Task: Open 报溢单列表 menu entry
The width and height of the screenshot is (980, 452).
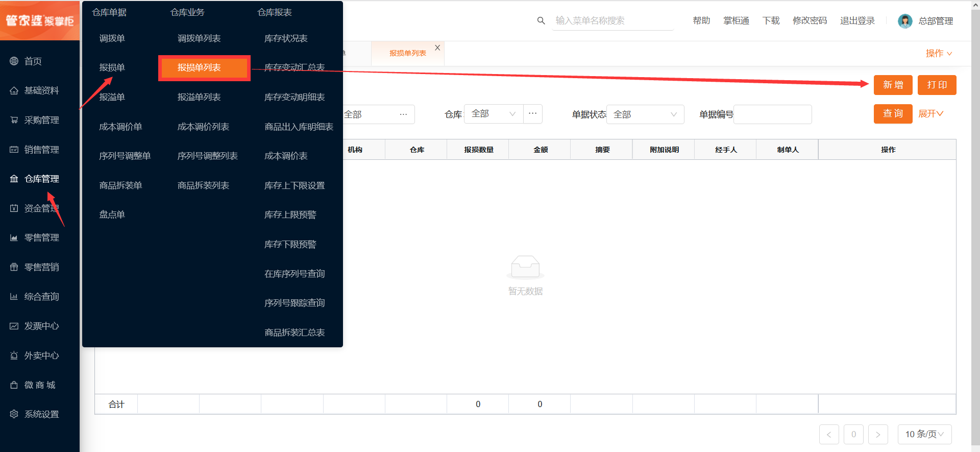Action: pyautogui.click(x=199, y=97)
